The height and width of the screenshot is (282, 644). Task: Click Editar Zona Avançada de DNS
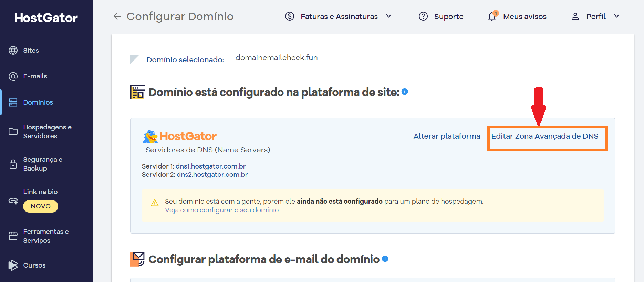pos(545,136)
